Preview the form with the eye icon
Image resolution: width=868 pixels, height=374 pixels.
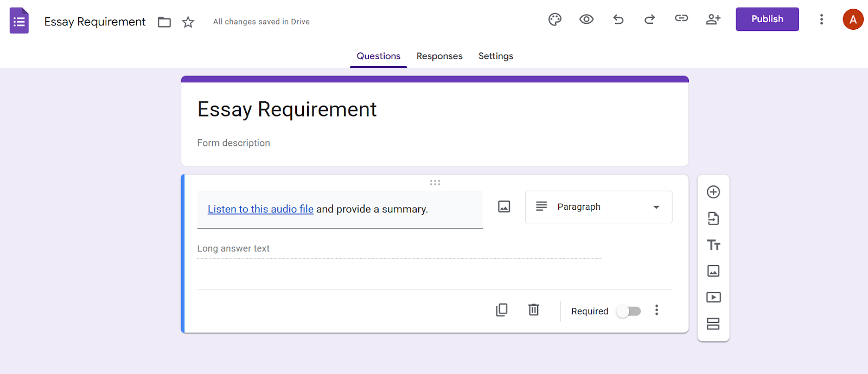(586, 20)
